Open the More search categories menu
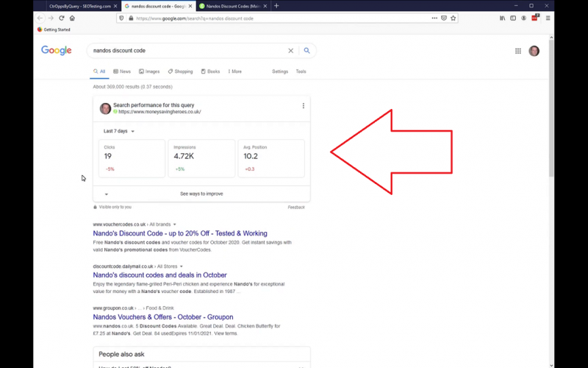588x368 pixels. 234,71
